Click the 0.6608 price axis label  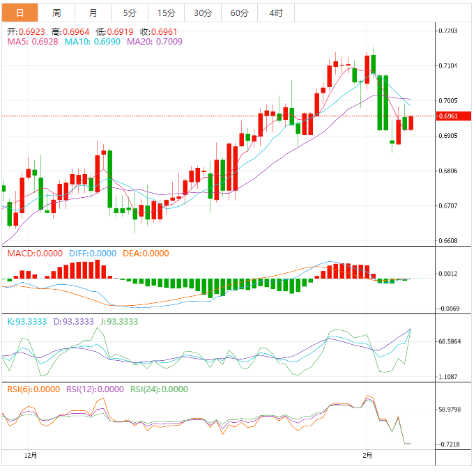pos(448,241)
